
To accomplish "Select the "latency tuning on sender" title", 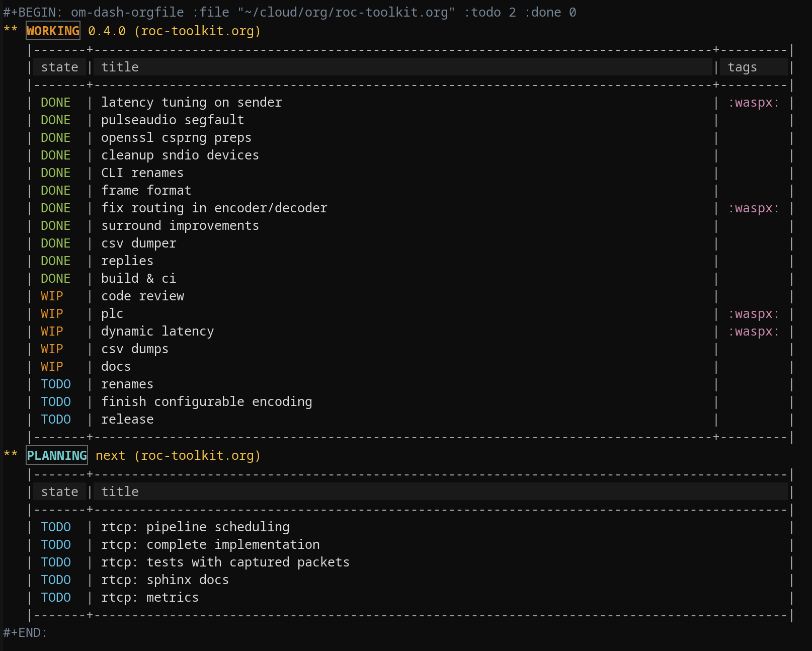I will pyautogui.click(x=192, y=103).
